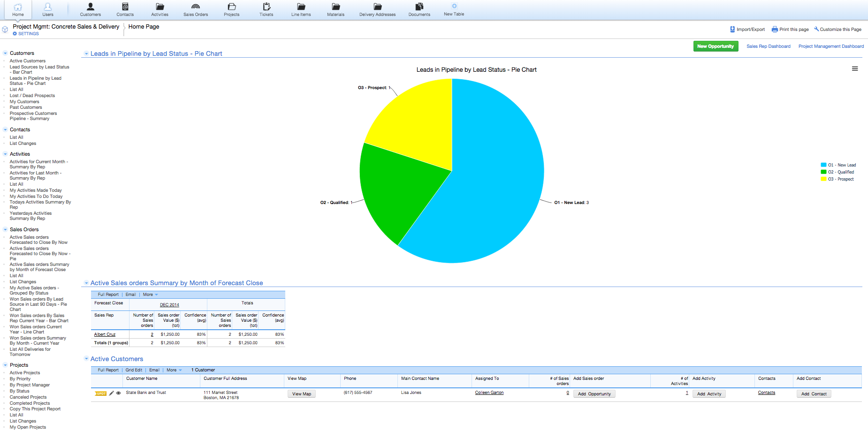Open app SETTINGS gear link

pos(26,34)
